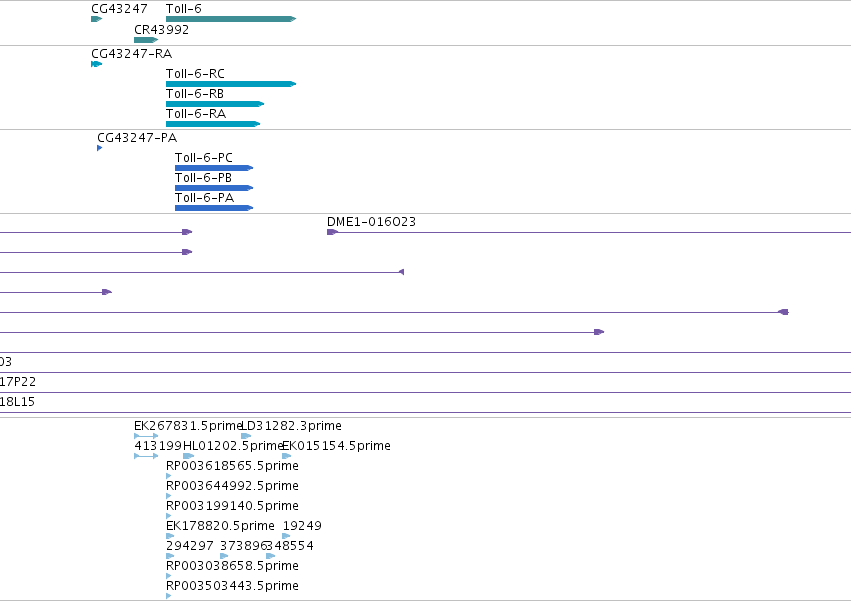Click the LD31282.3prime label text
This screenshot has width=851, height=601.
click(x=291, y=426)
